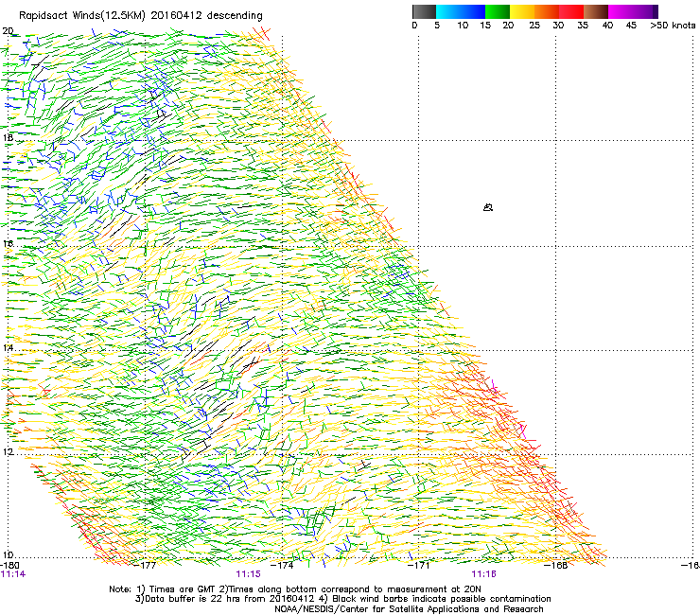Click the "NOAA/NESDIS/Center for Satellite Applications" credit line
This screenshot has height=615, width=700.
[x=409, y=609]
